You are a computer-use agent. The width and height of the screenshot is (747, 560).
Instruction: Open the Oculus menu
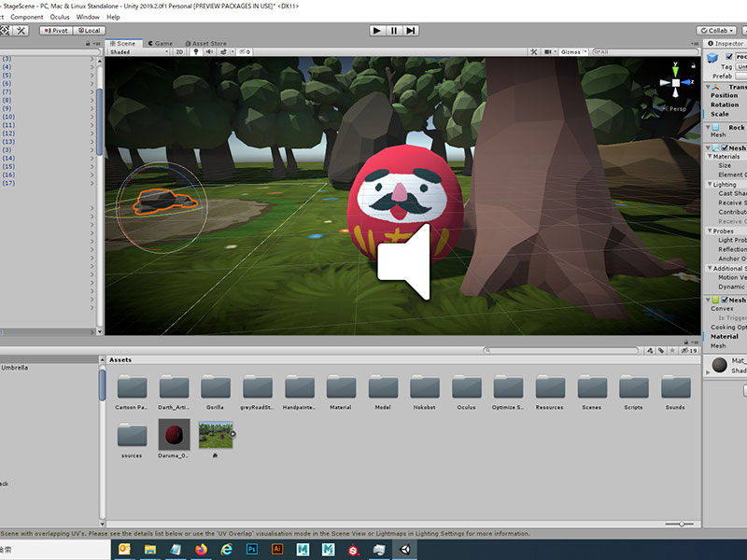point(60,17)
